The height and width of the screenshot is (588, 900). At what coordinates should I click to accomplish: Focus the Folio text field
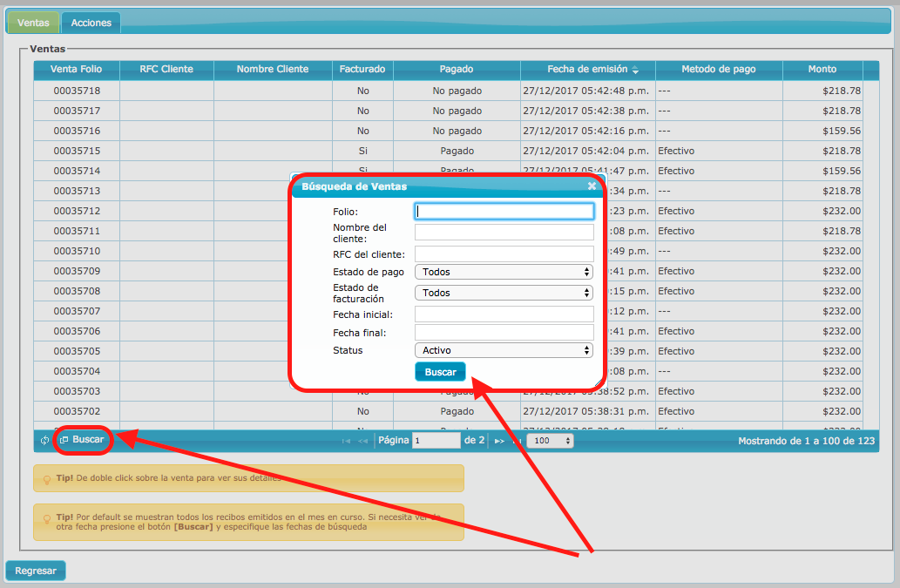[504, 211]
